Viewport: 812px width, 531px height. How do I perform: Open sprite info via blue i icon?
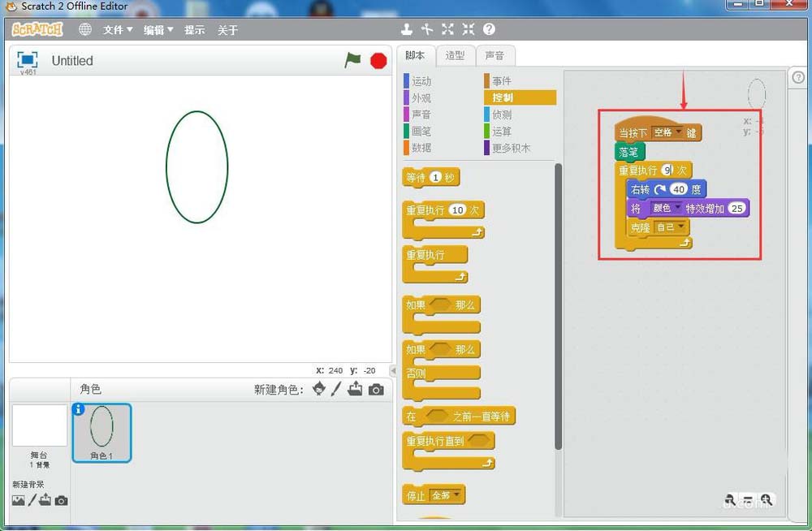tap(78, 409)
